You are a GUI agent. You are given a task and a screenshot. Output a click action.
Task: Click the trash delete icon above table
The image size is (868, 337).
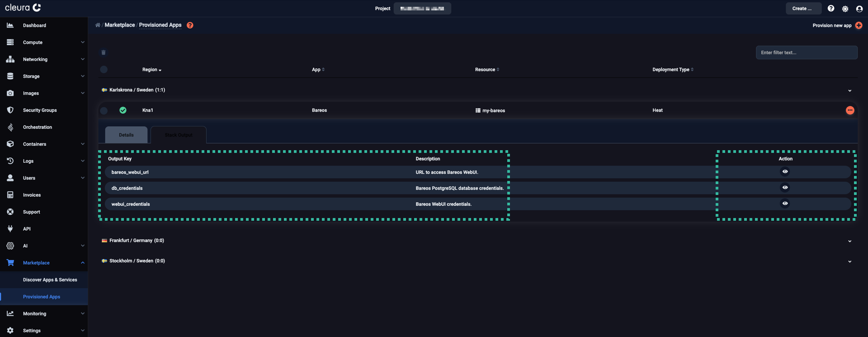(104, 52)
